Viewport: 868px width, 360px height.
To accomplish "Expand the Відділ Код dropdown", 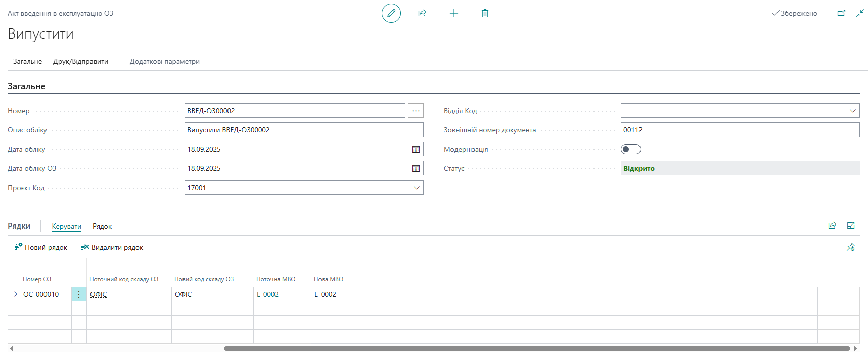I will pyautogui.click(x=852, y=111).
